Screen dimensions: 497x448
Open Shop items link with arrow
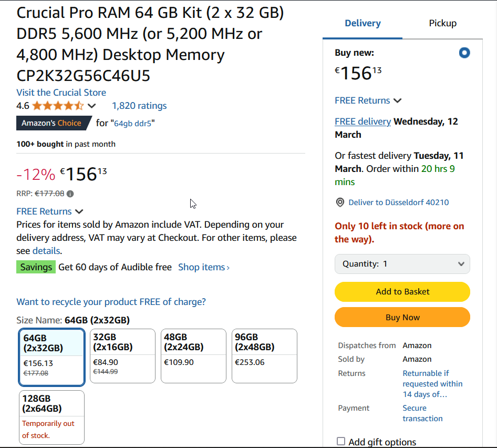click(x=204, y=267)
